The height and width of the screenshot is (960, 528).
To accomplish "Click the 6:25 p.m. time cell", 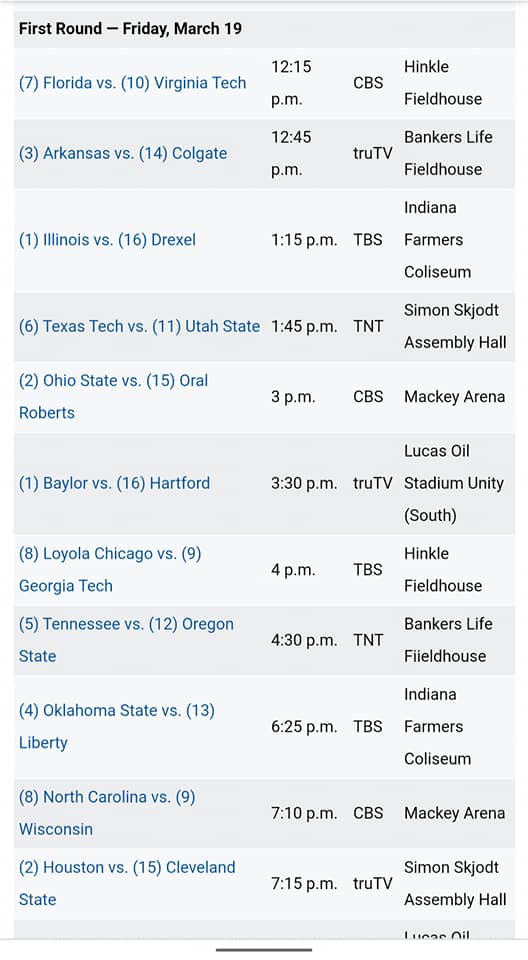I will 304,727.
